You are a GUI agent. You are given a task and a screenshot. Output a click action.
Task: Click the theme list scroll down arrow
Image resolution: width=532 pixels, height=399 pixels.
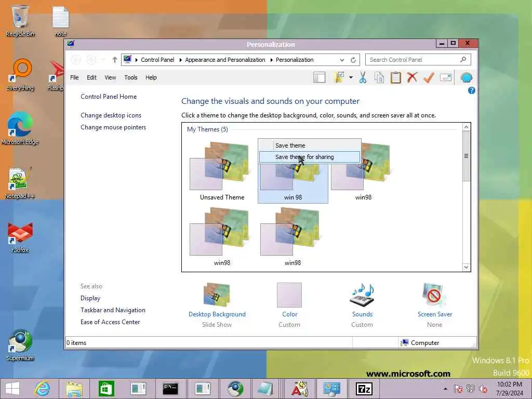tap(466, 267)
